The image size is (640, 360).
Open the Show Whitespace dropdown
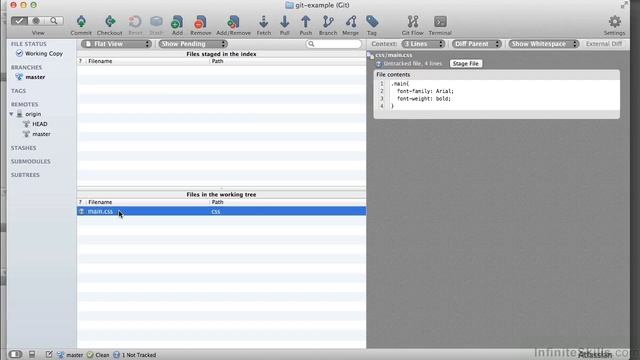click(x=544, y=44)
